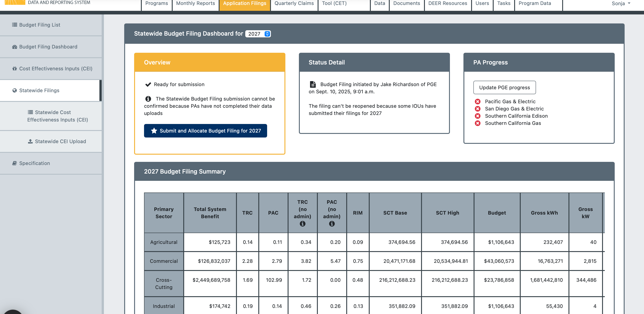The height and width of the screenshot is (314, 644).
Task: Open the year 2027 dropdown selector
Action: (258, 34)
